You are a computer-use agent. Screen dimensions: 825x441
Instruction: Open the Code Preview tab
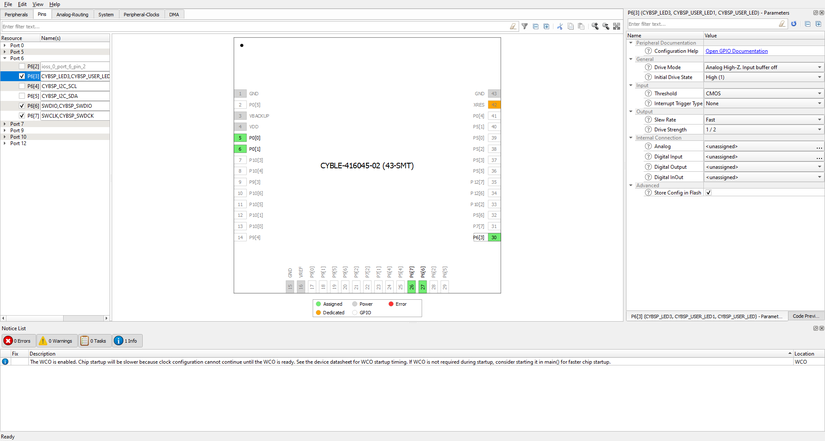(x=806, y=316)
